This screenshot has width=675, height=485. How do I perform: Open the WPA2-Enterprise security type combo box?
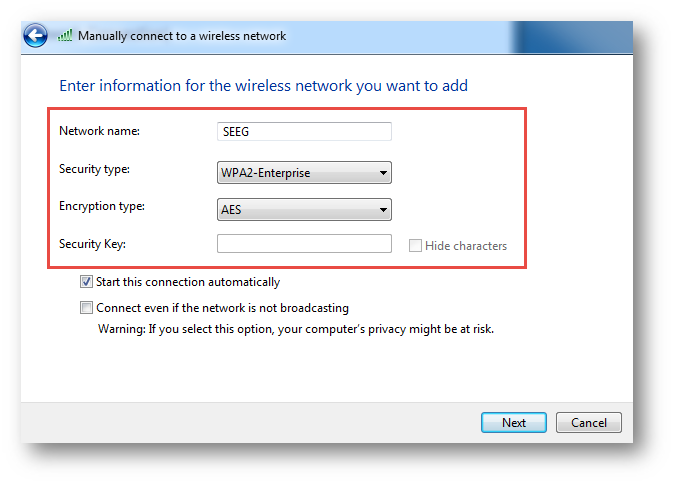pos(304,173)
